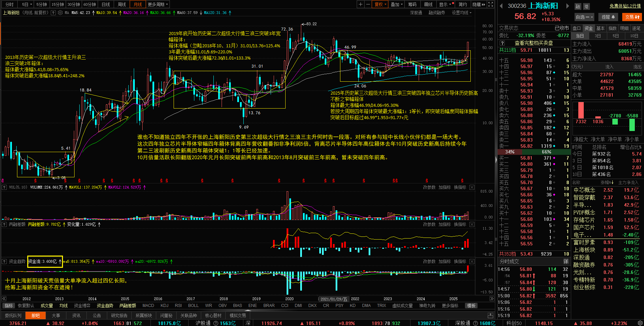
Task: Open 叠加 overlay dropdown
Action: pyautogui.click(x=397, y=4)
